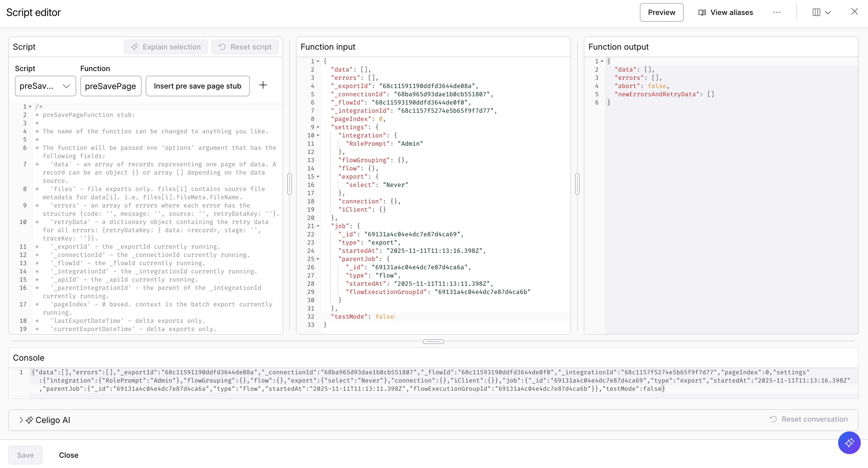Viewport: 868px width, 468px height.
Task: Close the Script editor with X icon
Action: 854,12
